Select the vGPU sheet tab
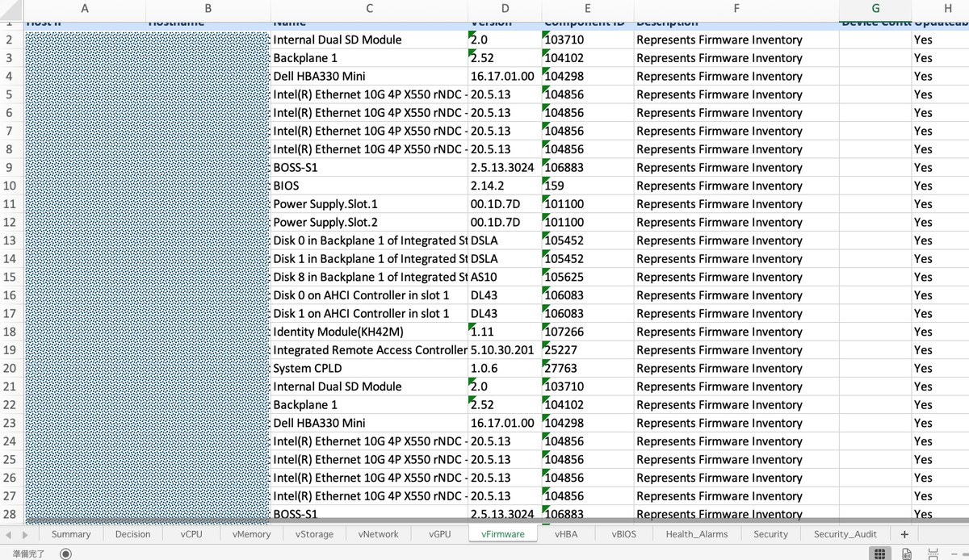 pos(440,534)
